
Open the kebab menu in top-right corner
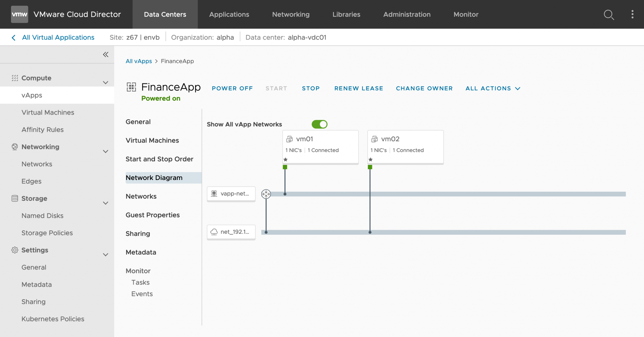click(x=632, y=14)
